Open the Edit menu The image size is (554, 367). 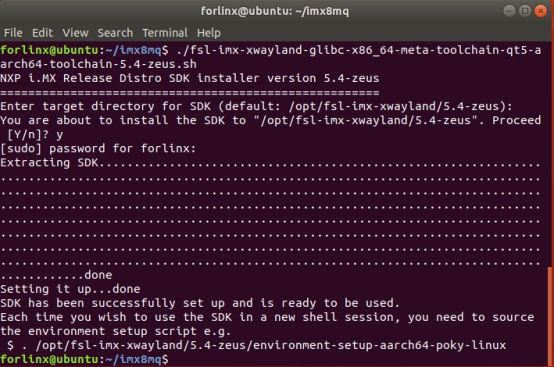(42, 33)
